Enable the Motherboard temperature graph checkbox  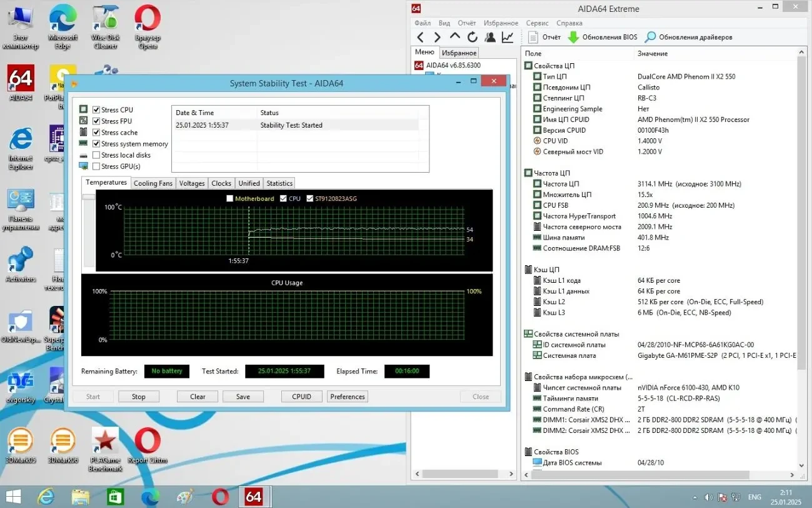230,198
